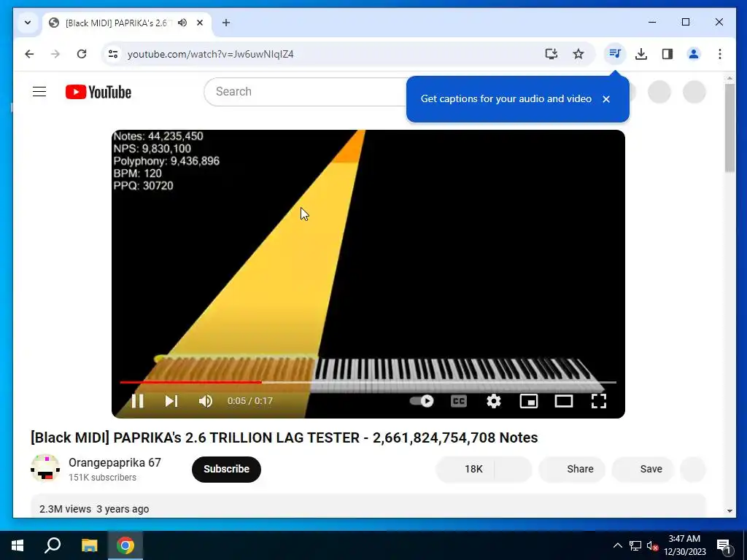Open File Explorer from taskbar

(x=89, y=545)
